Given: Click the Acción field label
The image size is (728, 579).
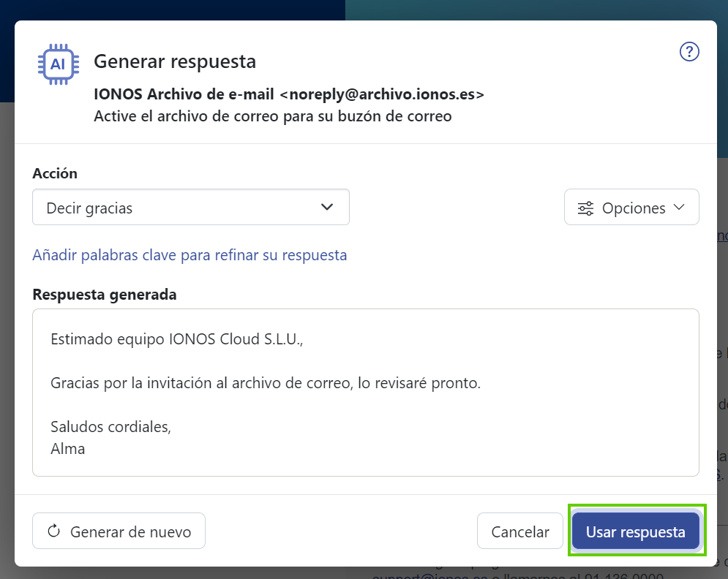Looking at the screenshot, I should (x=55, y=173).
